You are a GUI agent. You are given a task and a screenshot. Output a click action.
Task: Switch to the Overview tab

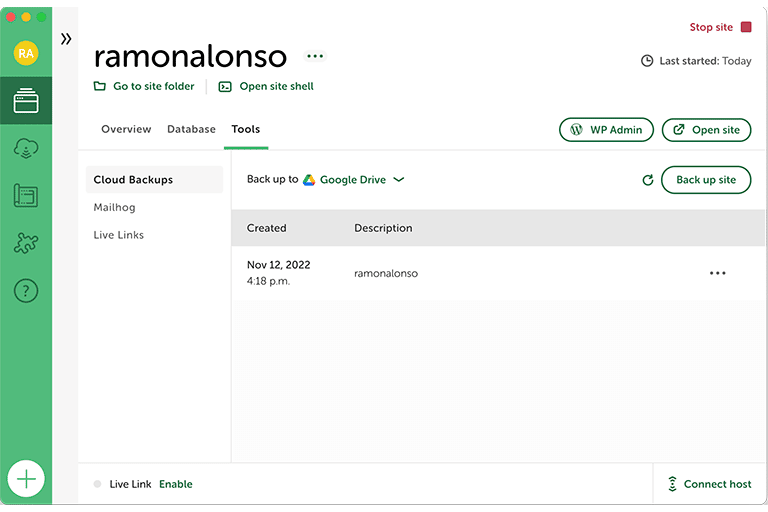pyautogui.click(x=126, y=129)
